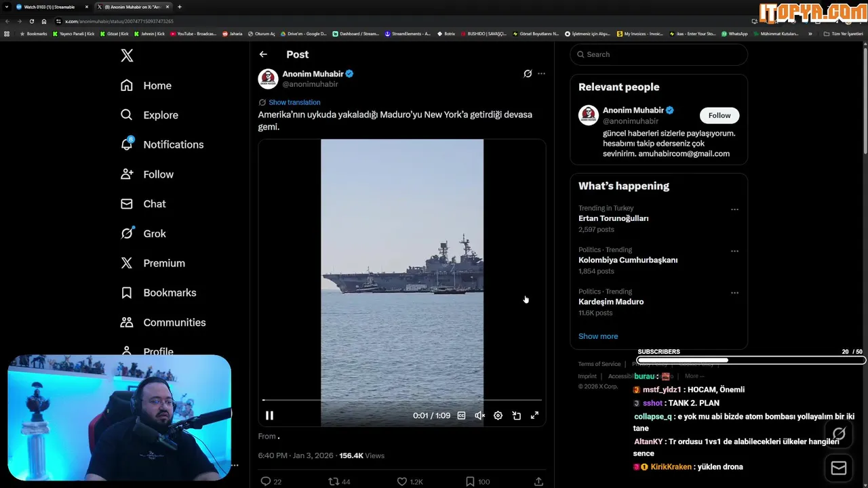Open Communities in sidebar
The width and height of the screenshot is (868, 488).
(x=163, y=323)
